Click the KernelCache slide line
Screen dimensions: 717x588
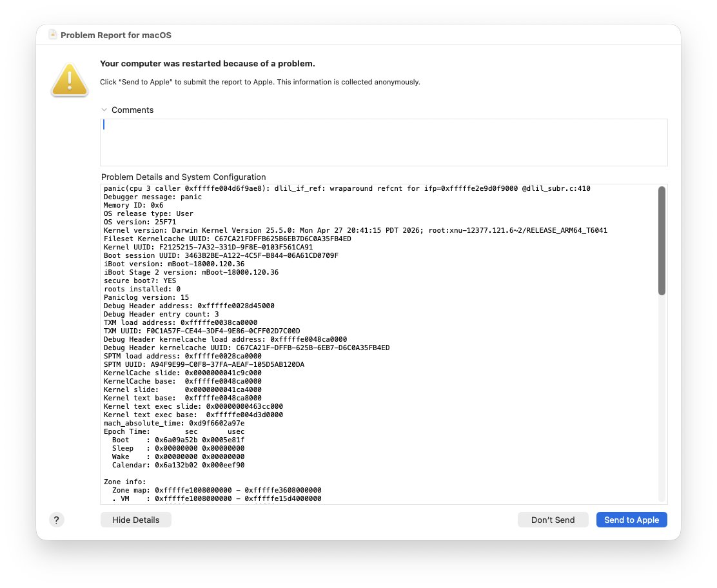[x=182, y=373]
